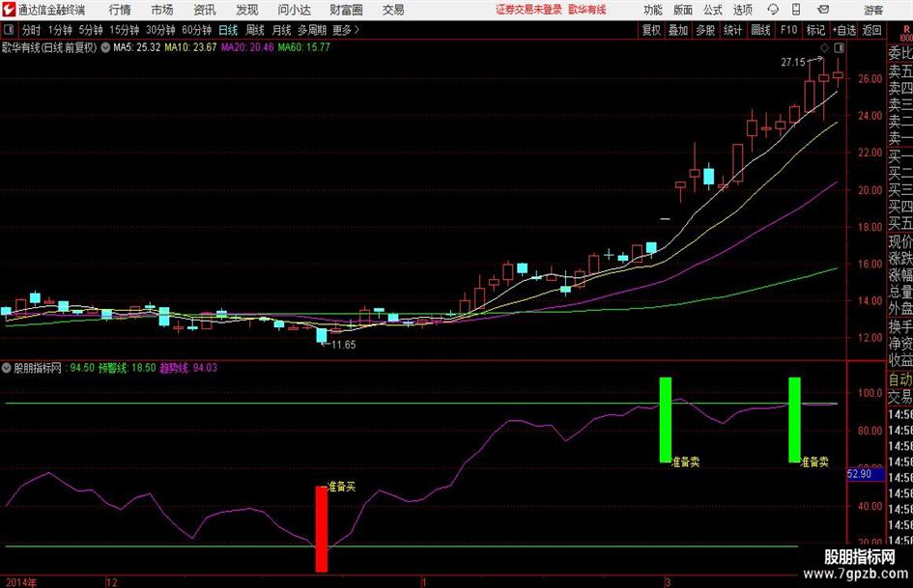Screen dimensions: 913x588
Task: Switch to 月线 monthly period tab
Action: tap(282, 30)
